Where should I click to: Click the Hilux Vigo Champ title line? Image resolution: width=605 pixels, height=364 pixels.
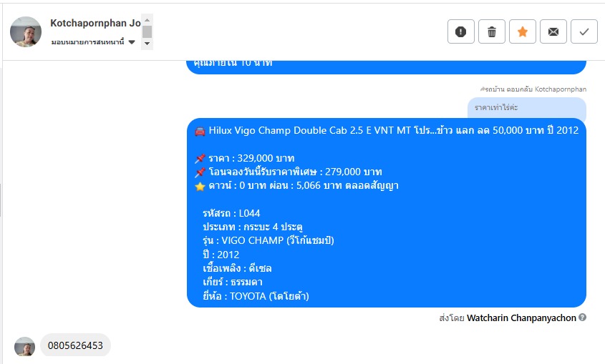pos(387,131)
